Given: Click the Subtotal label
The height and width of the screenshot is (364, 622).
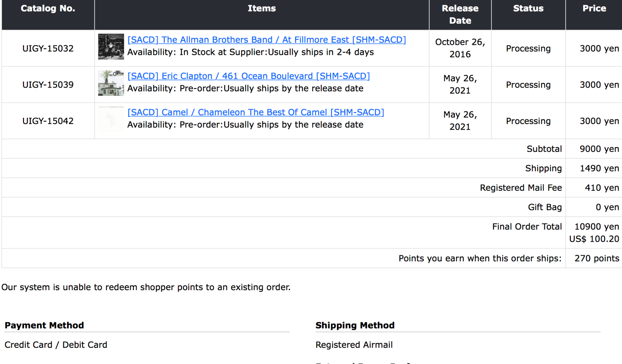Looking at the screenshot, I should [x=544, y=149].
